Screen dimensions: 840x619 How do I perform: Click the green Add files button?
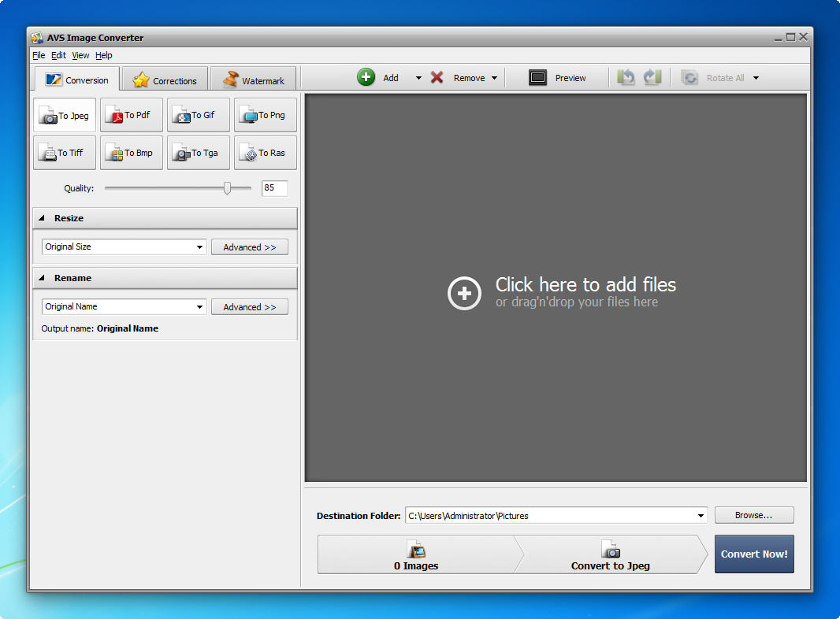click(x=378, y=78)
